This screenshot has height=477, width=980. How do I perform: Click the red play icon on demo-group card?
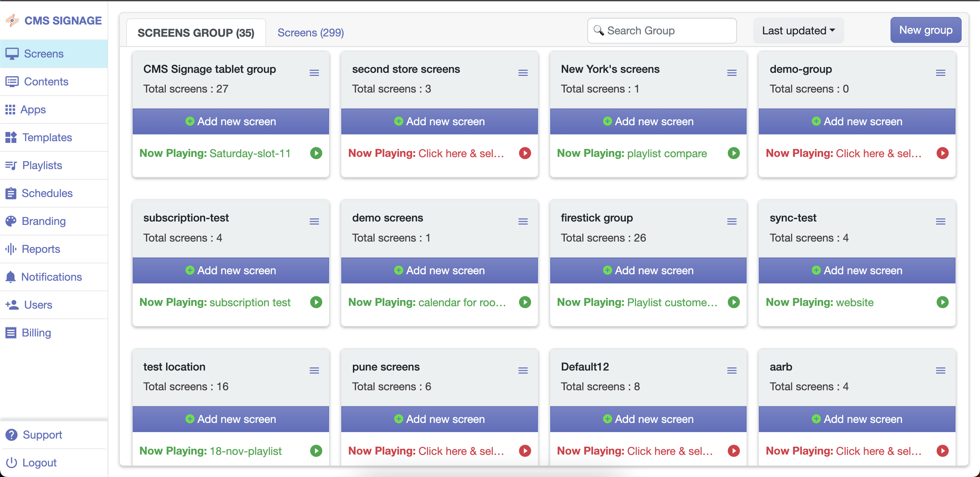coord(942,153)
